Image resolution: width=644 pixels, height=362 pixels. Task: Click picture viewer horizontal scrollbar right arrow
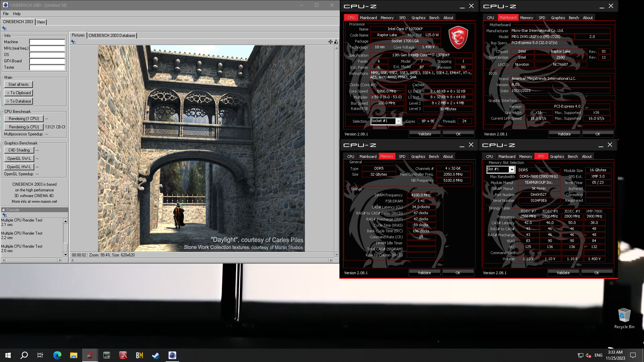[331, 260]
